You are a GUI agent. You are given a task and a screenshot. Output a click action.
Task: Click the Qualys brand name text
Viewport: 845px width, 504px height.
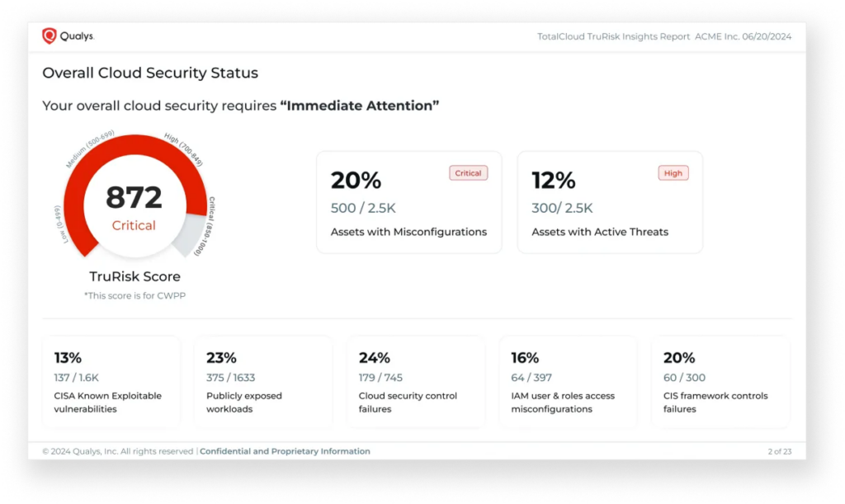(x=77, y=36)
